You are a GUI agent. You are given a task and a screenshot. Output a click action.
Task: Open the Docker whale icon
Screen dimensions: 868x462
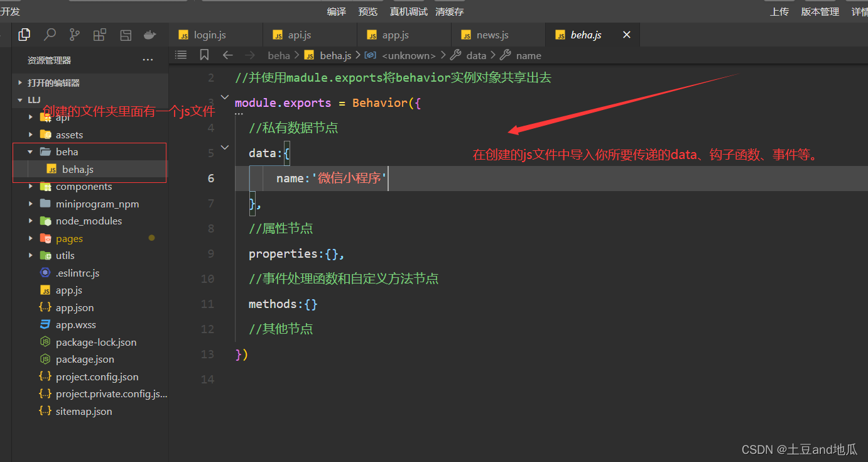pyautogui.click(x=149, y=35)
